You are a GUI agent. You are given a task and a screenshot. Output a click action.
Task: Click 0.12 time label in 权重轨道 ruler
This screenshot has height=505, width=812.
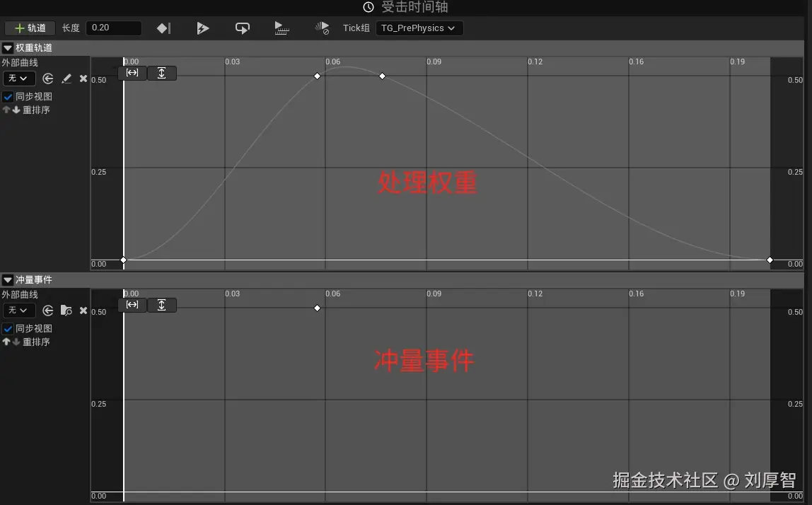click(535, 62)
